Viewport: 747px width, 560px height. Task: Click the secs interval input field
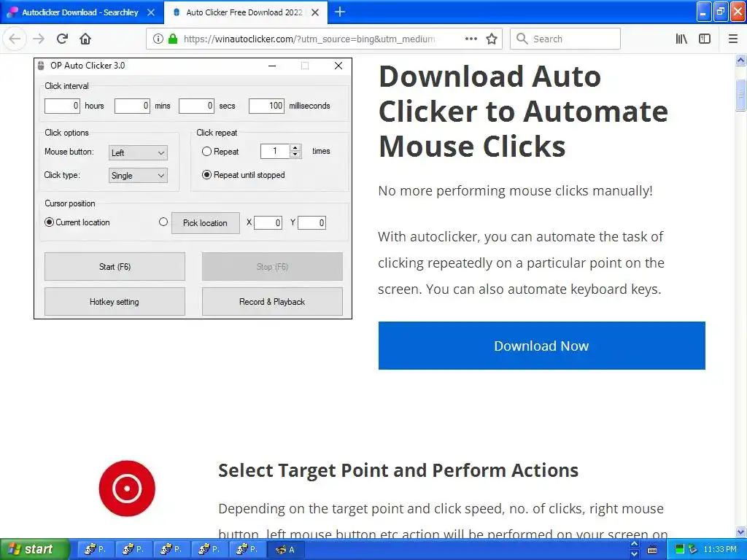[x=196, y=106]
